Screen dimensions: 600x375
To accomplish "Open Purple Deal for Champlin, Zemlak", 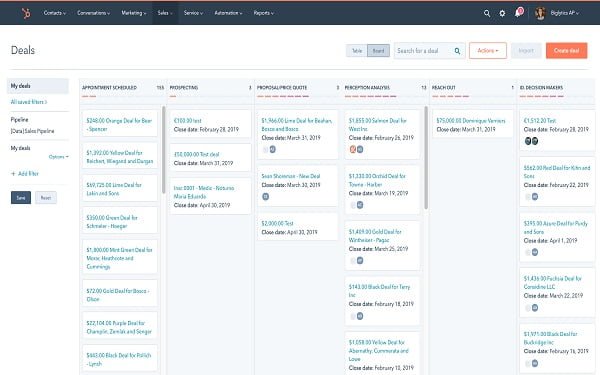I will click(119, 327).
